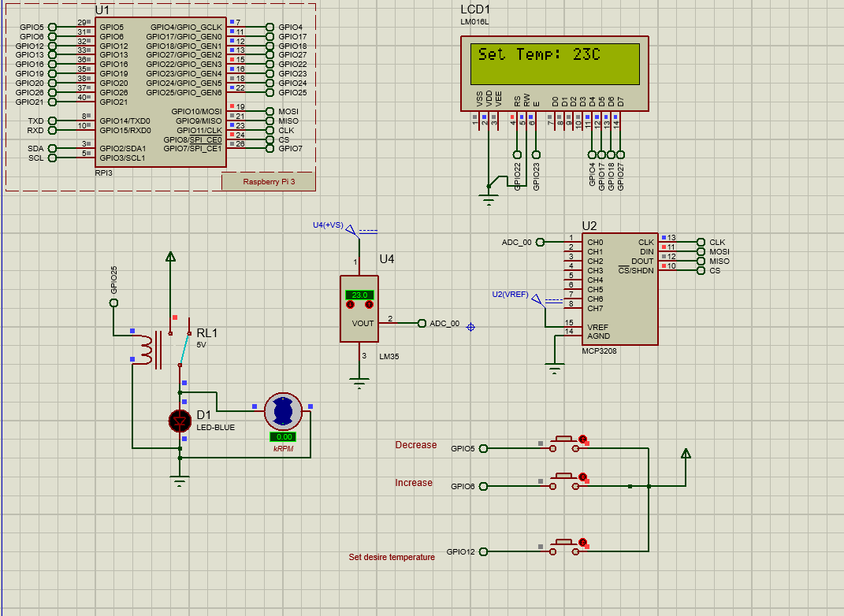The width and height of the screenshot is (844, 616).
Task: Toggle the latch on the Decrease push button
Action: pos(582,439)
